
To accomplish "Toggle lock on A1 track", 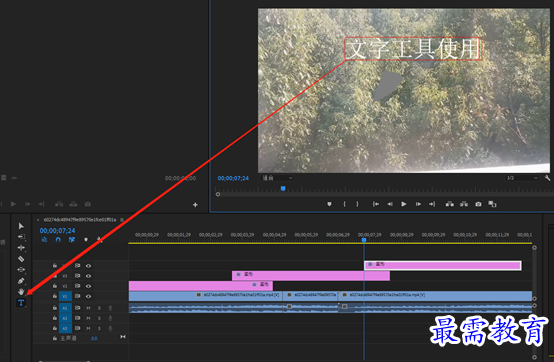I will pos(55,308).
